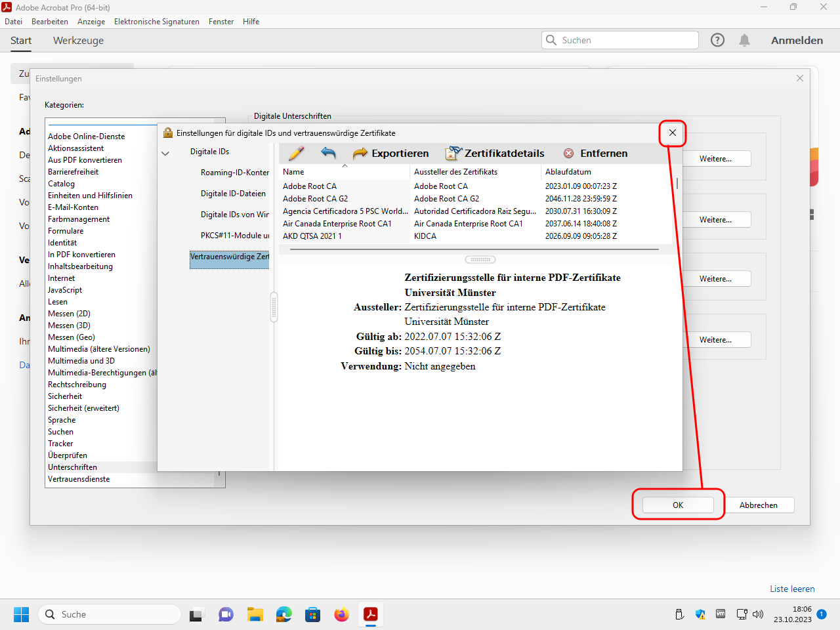The width and height of the screenshot is (840, 630).
Task: Open the Bearbeiten menu
Action: click(x=50, y=22)
